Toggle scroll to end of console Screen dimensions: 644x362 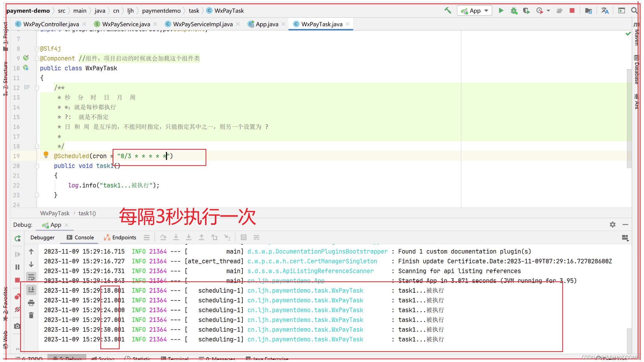pyautogui.click(x=31, y=290)
